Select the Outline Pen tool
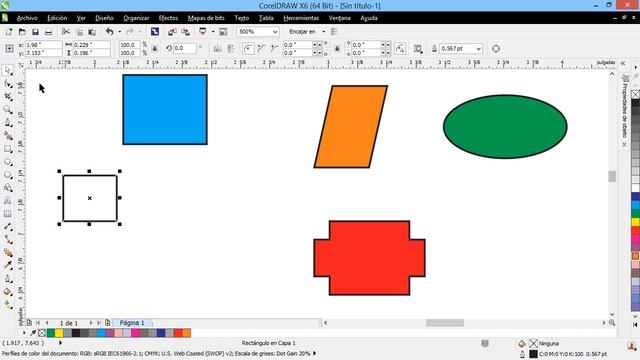This screenshot has height=360, width=640. [x=7, y=279]
